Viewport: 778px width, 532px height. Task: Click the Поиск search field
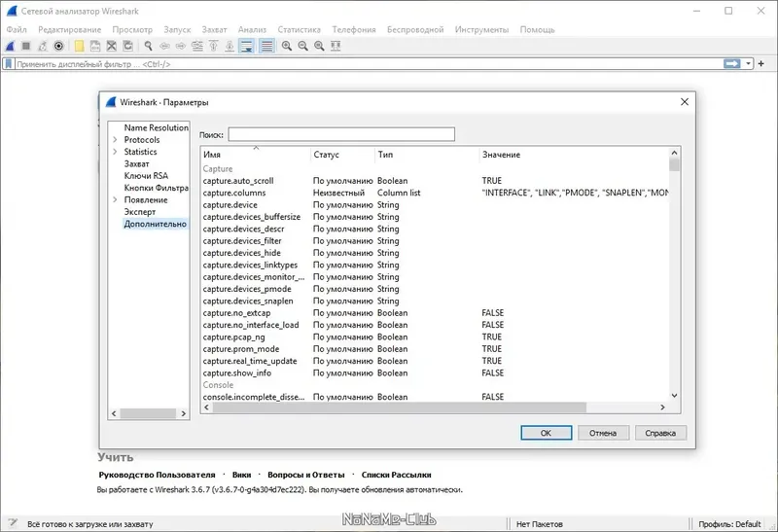pyautogui.click(x=341, y=134)
